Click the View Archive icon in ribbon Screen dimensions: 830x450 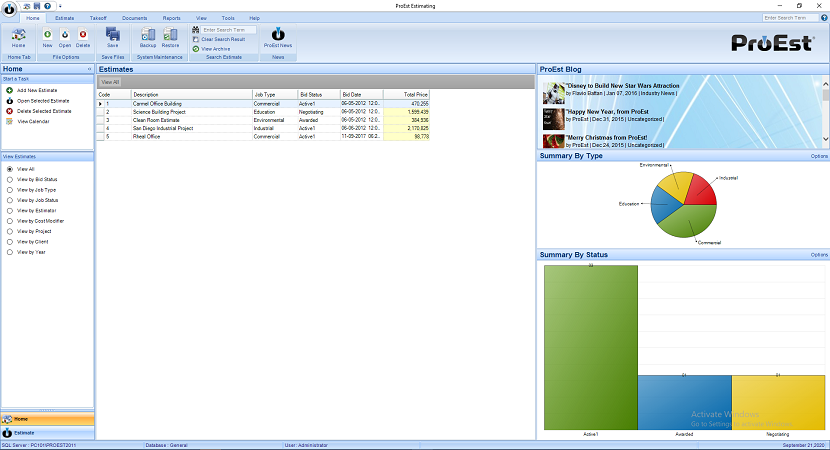(195, 49)
